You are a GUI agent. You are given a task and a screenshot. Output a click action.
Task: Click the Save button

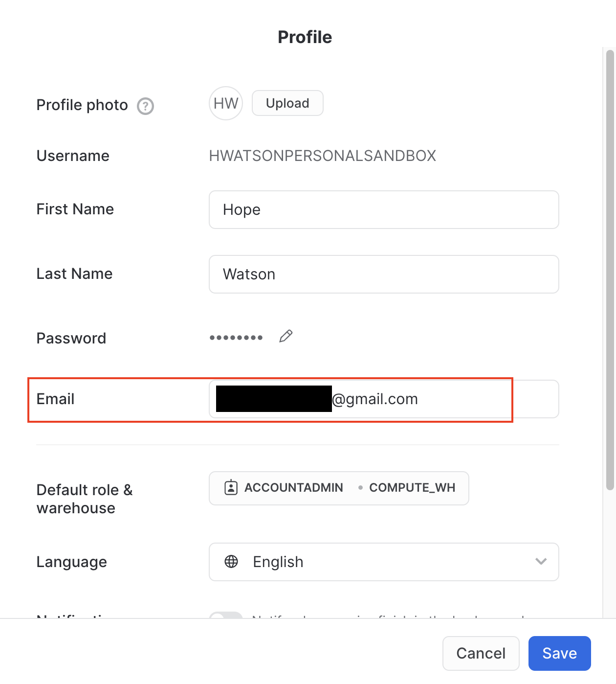(x=559, y=653)
